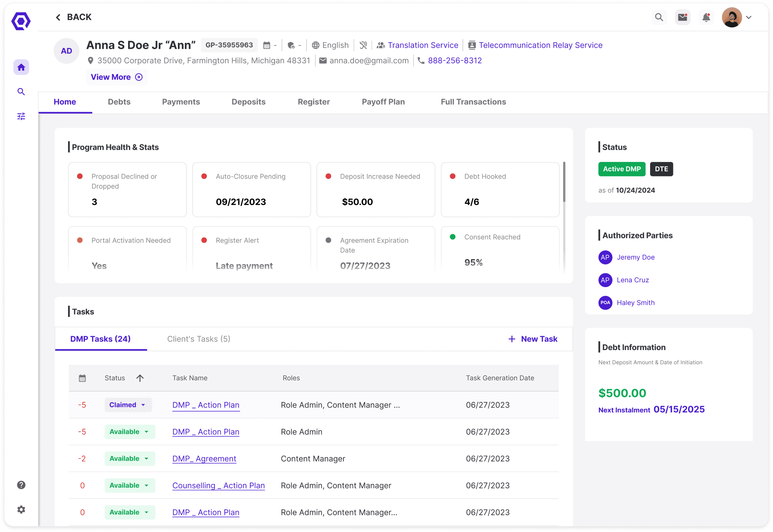
Task: Select the Client's Tasks (5) tab
Action: [x=199, y=339]
